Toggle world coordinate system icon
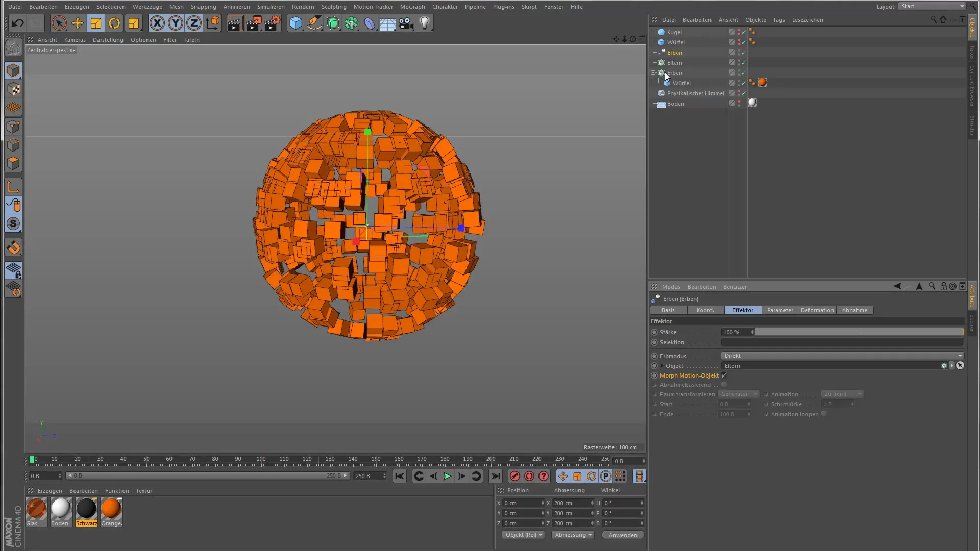The height and width of the screenshot is (551, 980). click(212, 23)
